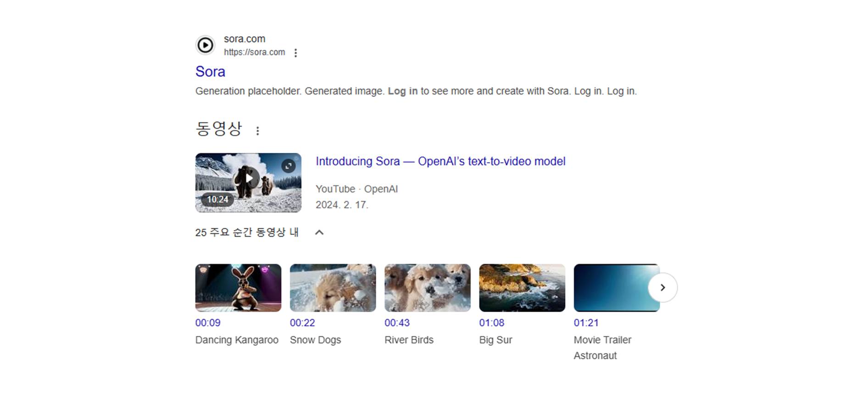This screenshot has width=868, height=401.
Task: Open the River Birds moment thumbnail
Action: pyautogui.click(x=428, y=288)
